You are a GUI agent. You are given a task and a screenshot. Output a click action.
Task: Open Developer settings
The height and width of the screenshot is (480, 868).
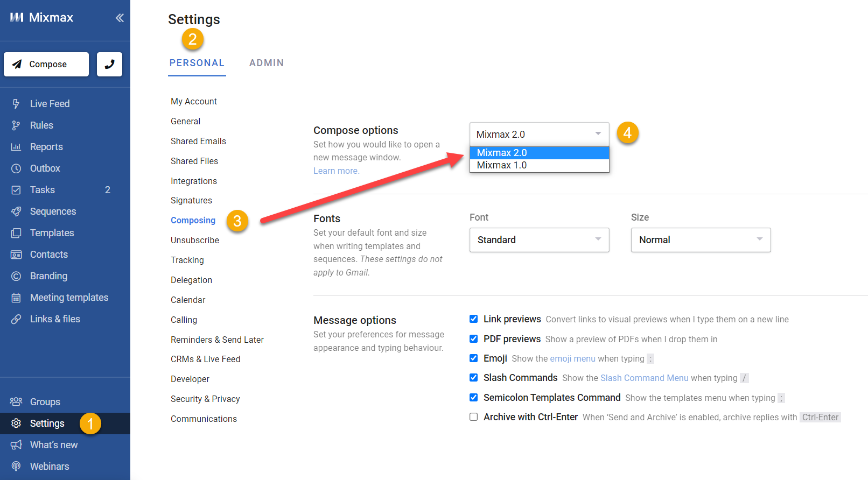[x=190, y=379]
